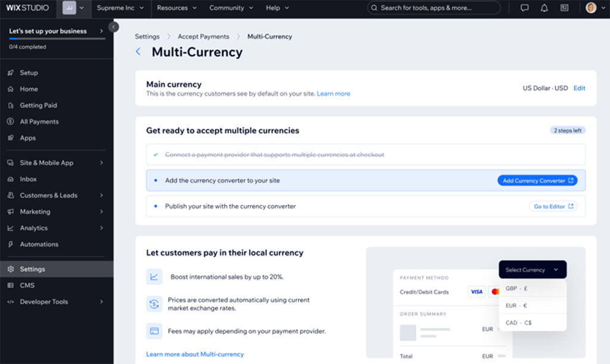Viewport: 610px width, 364px height.
Task: Click the Customers & Leads icon
Action: click(11, 195)
